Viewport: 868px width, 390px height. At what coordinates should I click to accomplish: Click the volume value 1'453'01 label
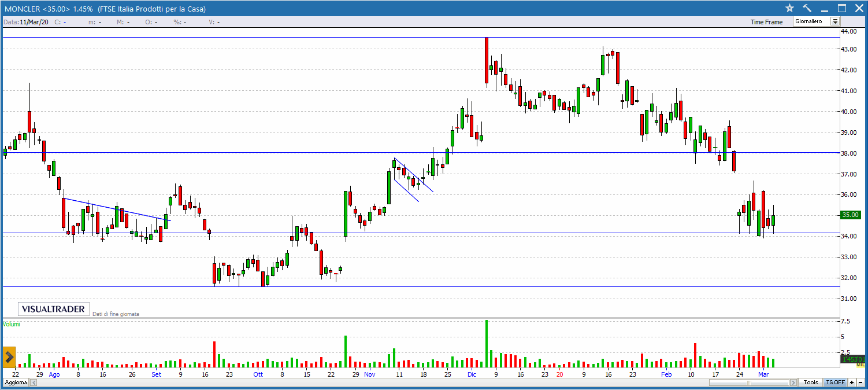(852, 359)
